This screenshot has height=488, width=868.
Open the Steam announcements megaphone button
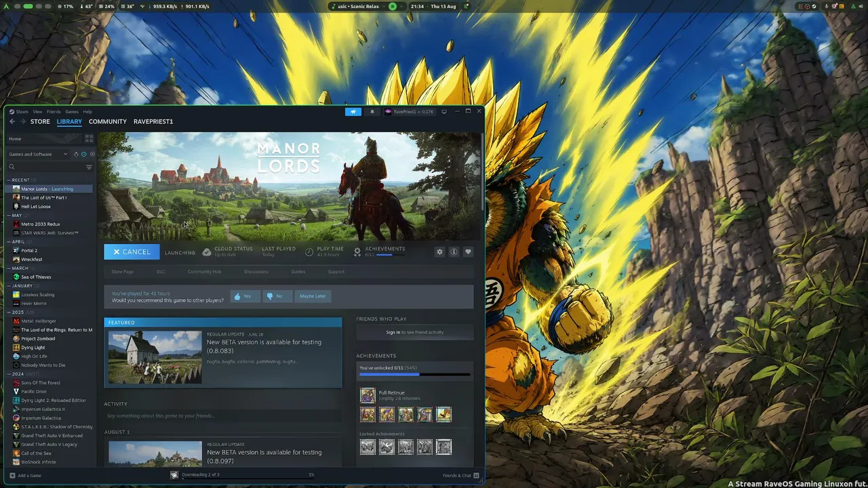click(353, 111)
